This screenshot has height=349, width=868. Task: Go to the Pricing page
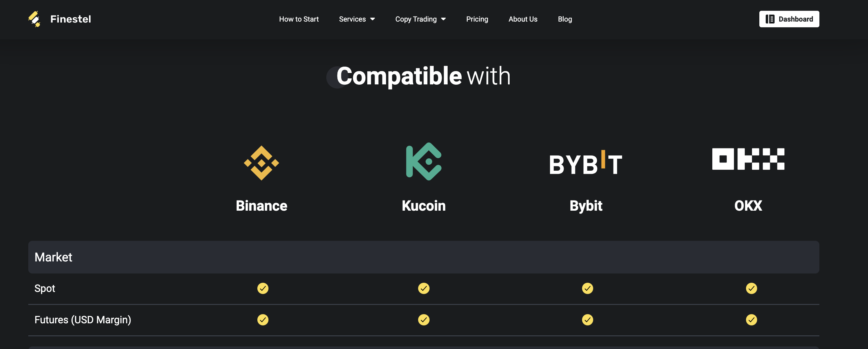pyautogui.click(x=477, y=19)
